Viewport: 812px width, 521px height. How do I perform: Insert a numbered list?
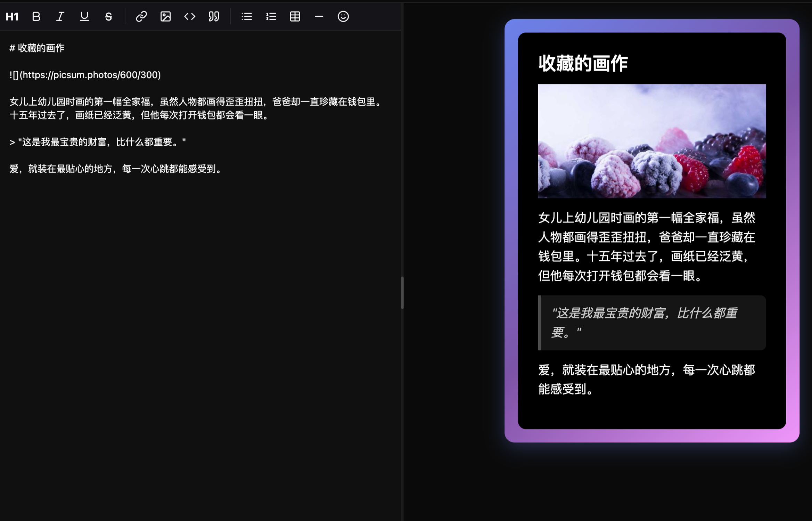[x=271, y=16]
